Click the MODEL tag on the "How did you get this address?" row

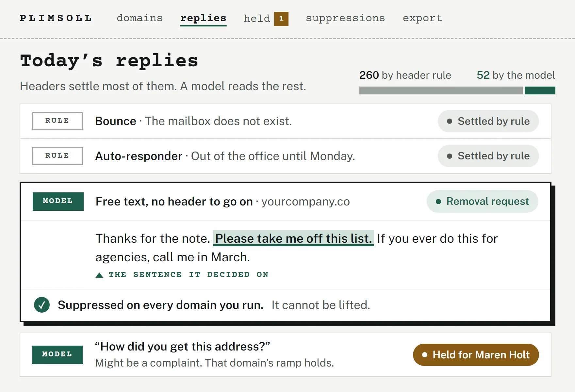tap(57, 354)
